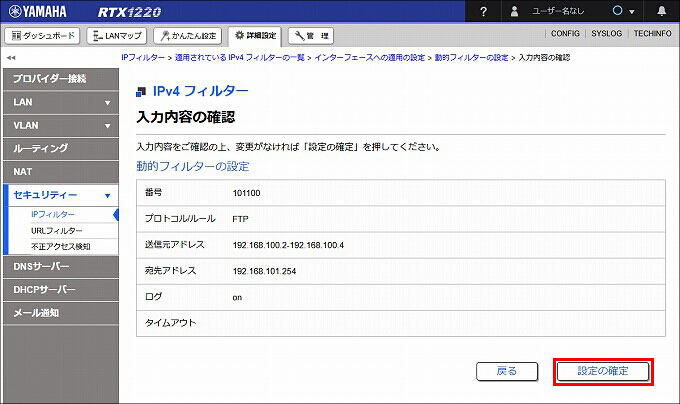Click the log value on
This screenshot has width=680, height=404.
click(237, 298)
